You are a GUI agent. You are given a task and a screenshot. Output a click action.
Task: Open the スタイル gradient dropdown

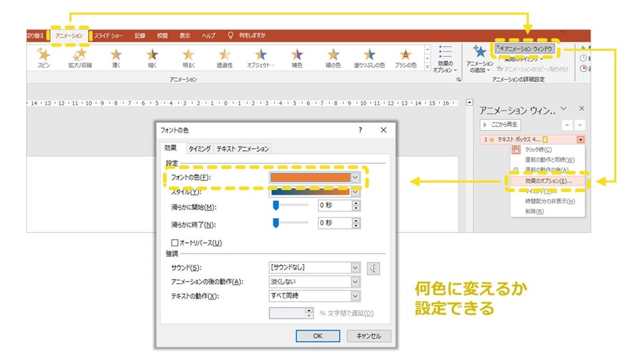coord(356,192)
